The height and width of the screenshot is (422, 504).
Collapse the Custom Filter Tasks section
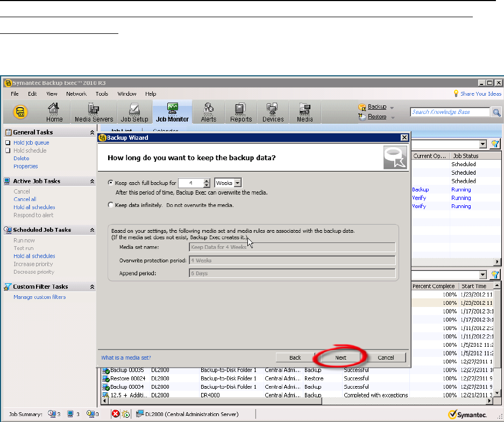pos(92,287)
